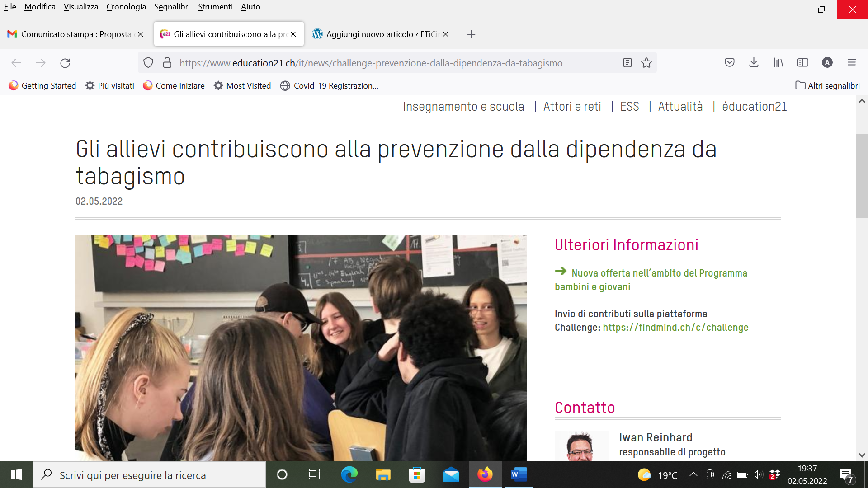Click the page scrollbar down arrow

point(862,455)
